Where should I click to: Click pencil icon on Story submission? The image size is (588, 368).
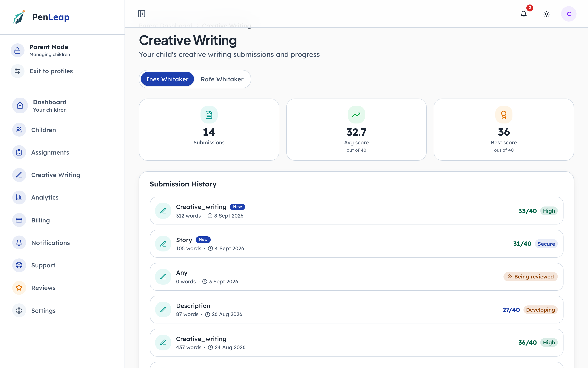click(x=163, y=244)
